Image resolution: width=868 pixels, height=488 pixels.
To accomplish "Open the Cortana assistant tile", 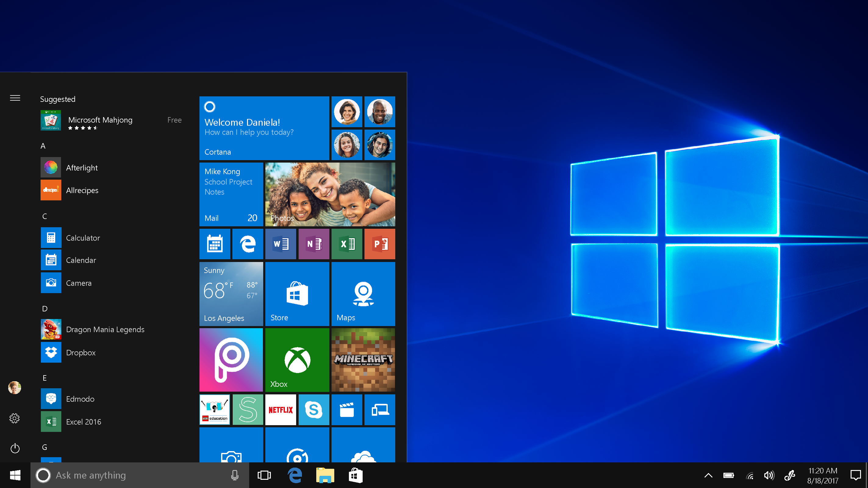I will coord(264,127).
